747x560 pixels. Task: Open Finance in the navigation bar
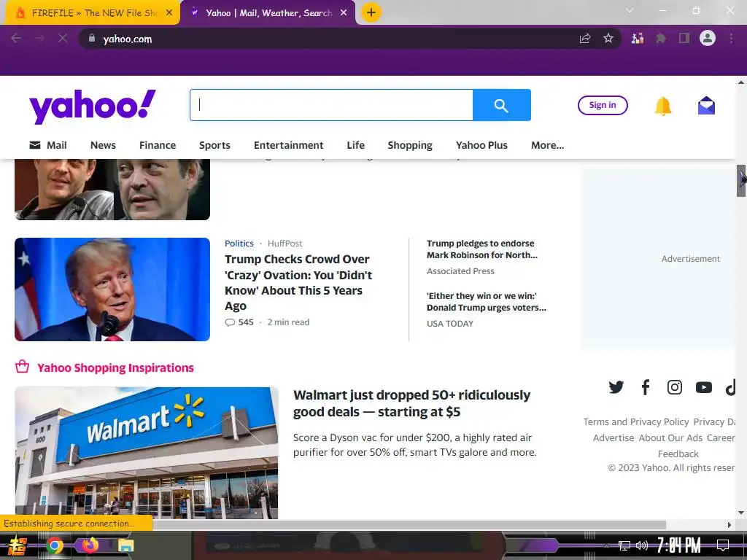coord(158,145)
